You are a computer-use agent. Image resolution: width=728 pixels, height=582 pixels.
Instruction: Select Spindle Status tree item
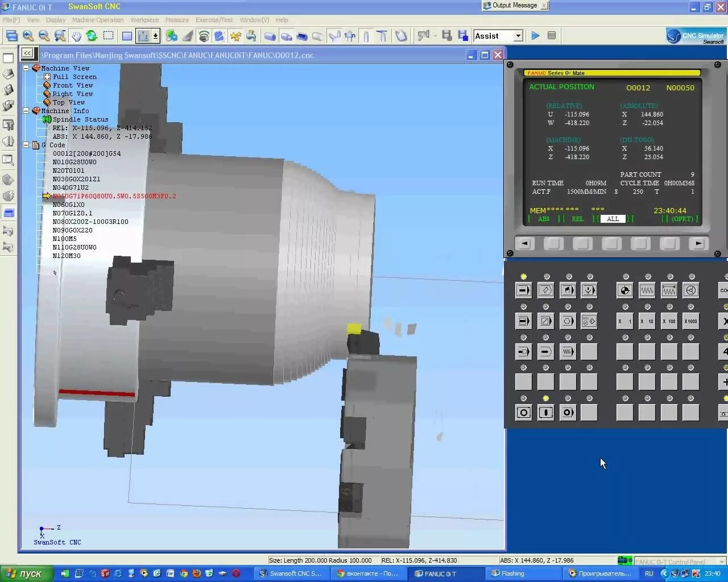pos(80,119)
